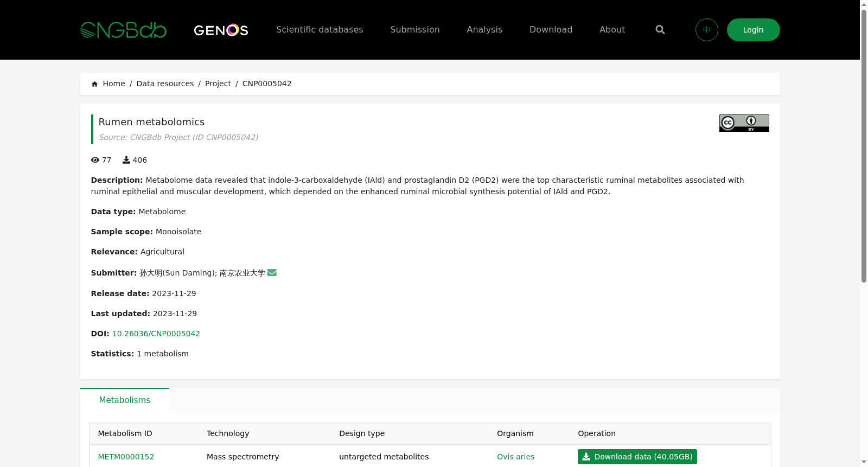Click the home icon in breadcrumb
The height and width of the screenshot is (467, 868).
(x=94, y=84)
